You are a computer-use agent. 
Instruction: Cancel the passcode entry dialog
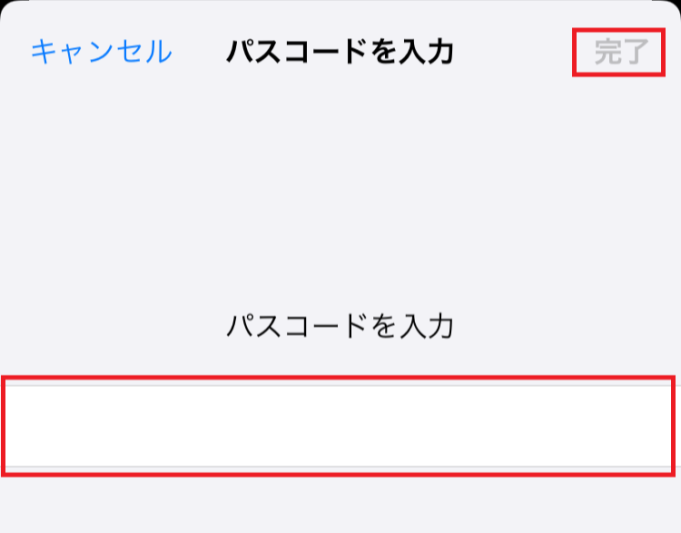coord(101,52)
